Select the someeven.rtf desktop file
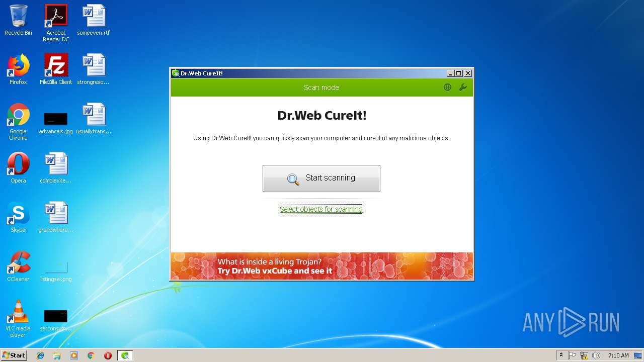644x362 pixels. point(94,20)
